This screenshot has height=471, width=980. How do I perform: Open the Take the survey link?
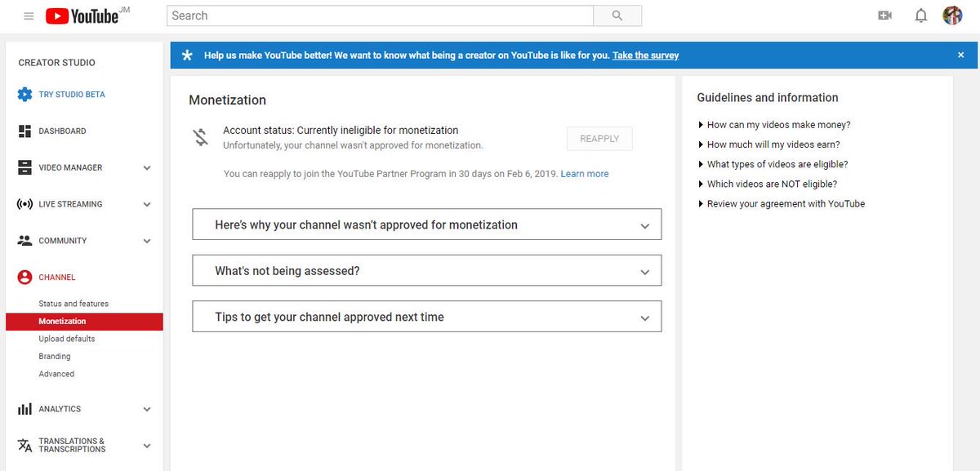click(645, 56)
